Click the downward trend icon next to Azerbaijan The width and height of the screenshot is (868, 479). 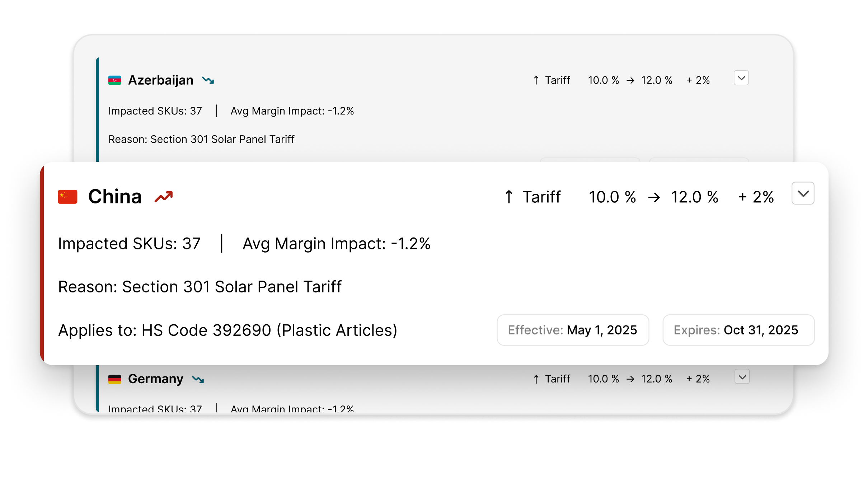(208, 80)
